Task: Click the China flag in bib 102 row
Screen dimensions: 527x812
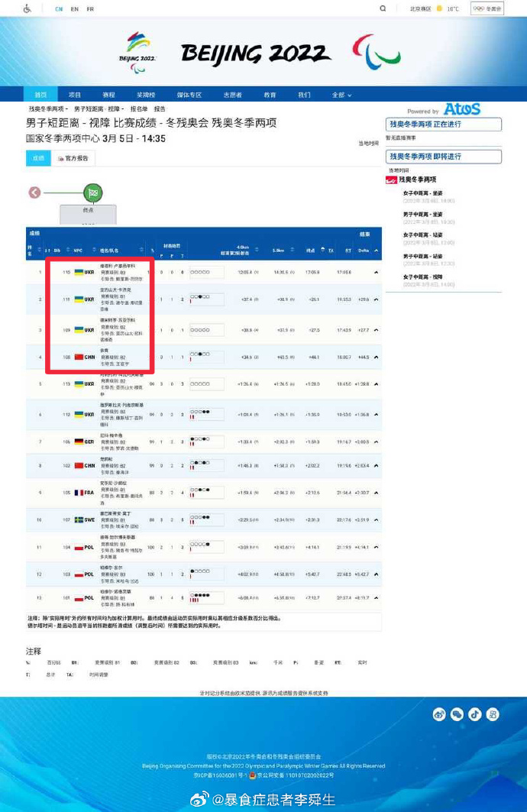Action: [79, 465]
